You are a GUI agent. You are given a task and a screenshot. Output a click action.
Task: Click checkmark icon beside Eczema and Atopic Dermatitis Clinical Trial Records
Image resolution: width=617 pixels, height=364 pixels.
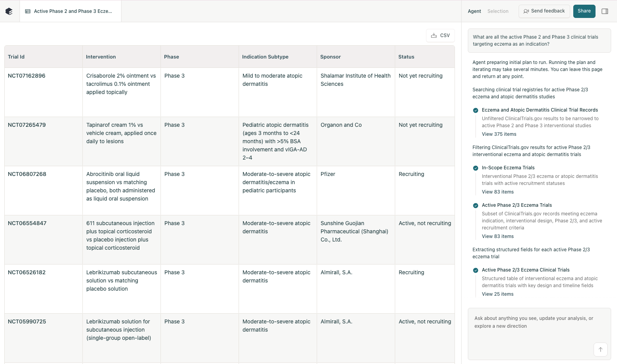point(475,110)
